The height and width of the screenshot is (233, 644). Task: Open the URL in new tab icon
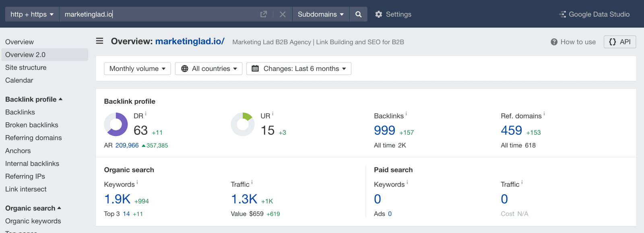(x=264, y=14)
